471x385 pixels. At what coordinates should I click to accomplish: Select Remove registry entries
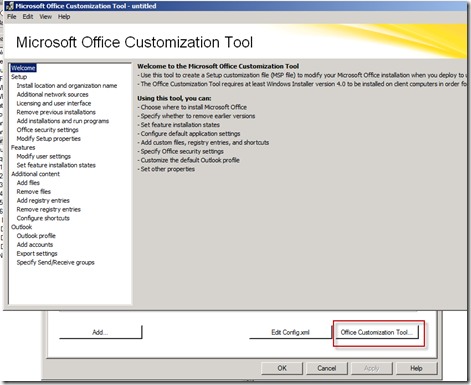49,209
